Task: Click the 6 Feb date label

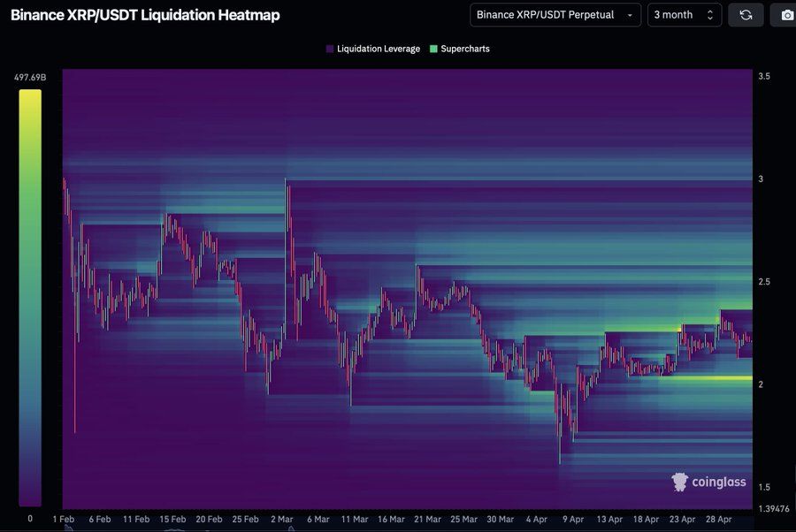Action: 99,520
